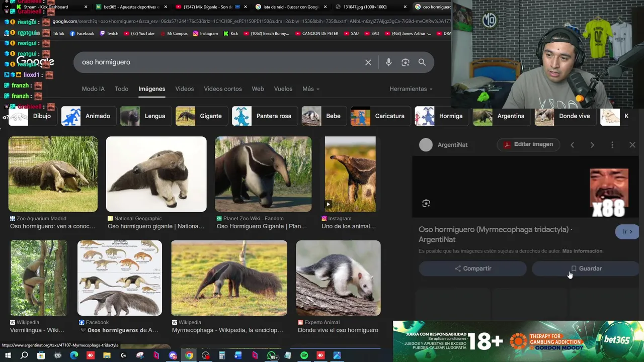The image size is (644, 362).
Task: Select the Videos search tab
Action: (x=184, y=89)
